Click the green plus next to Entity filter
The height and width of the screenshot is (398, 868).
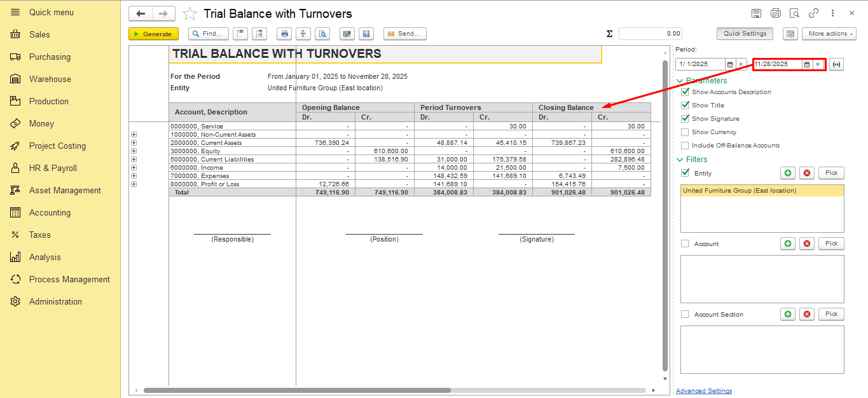pos(788,173)
